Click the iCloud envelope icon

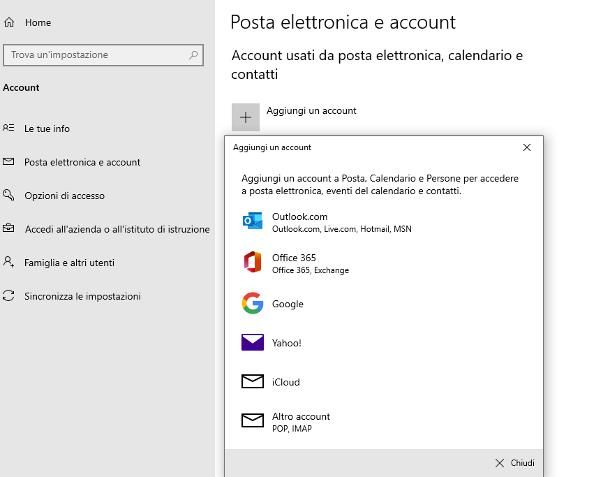252,381
